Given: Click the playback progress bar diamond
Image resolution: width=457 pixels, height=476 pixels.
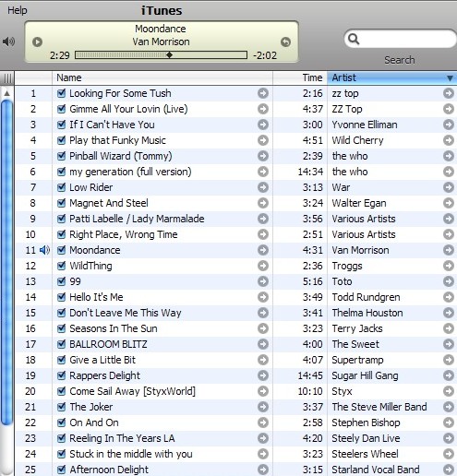Looking at the screenshot, I should tap(169, 55).
